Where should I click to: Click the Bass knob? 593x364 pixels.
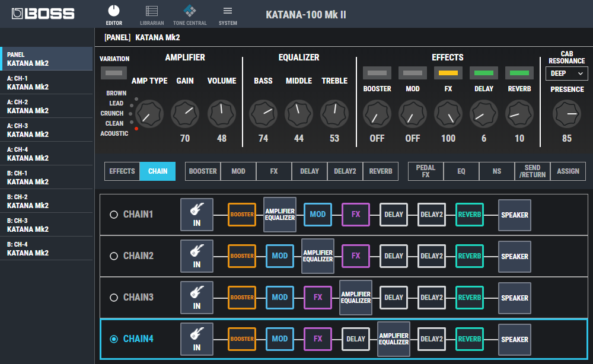263,114
